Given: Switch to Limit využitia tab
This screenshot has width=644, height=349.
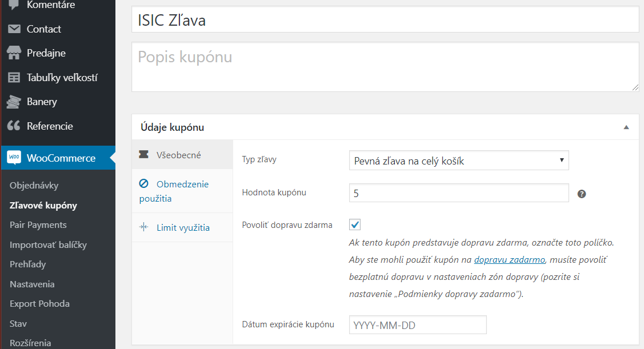Looking at the screenshot, I should (183, 227).
